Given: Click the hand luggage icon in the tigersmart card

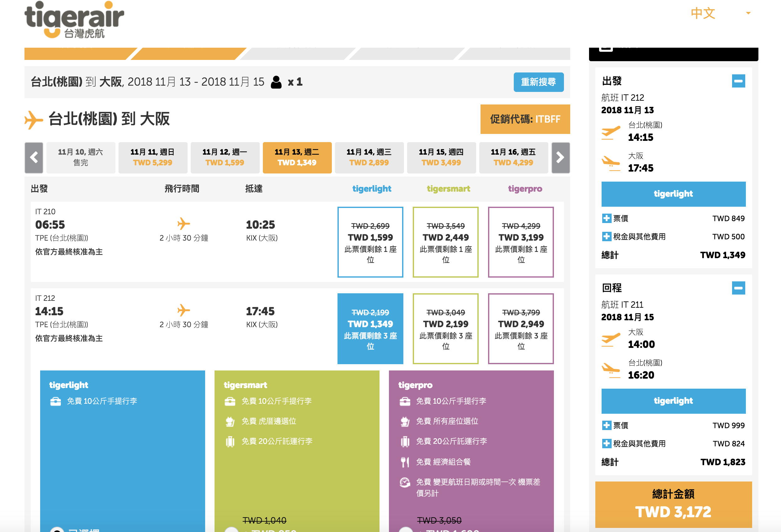Looking at the screenshot, I should (230, 401).
